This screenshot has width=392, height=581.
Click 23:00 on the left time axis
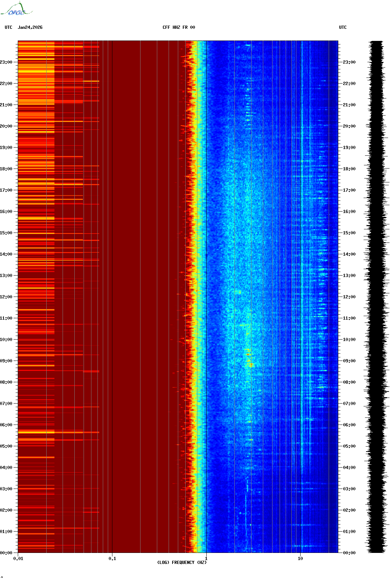pyautogui.click(x=6, y=62)
